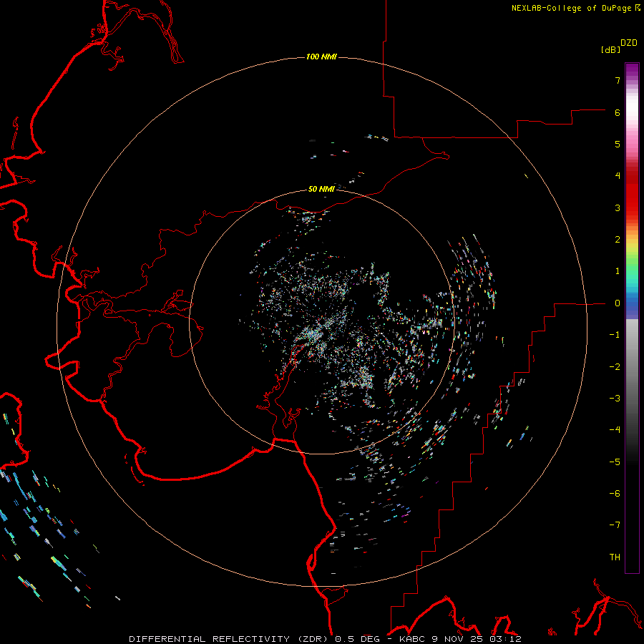
Task: Click the KABC radar site identifier
Action: click(x=413, y=639)
